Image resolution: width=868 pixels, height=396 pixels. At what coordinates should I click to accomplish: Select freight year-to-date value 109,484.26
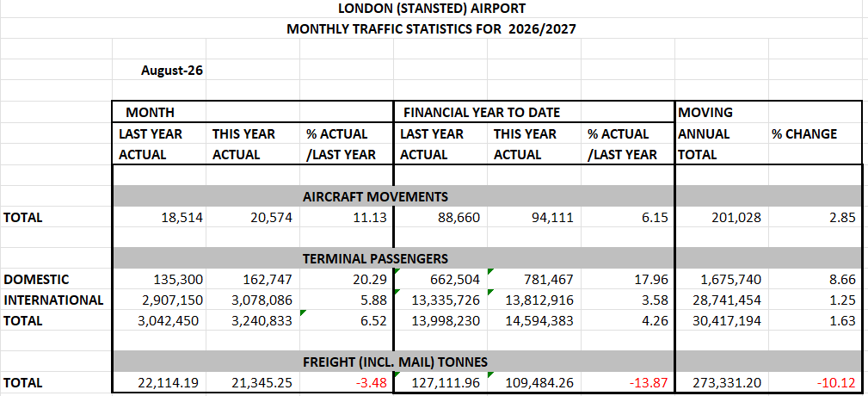[534, 383]
